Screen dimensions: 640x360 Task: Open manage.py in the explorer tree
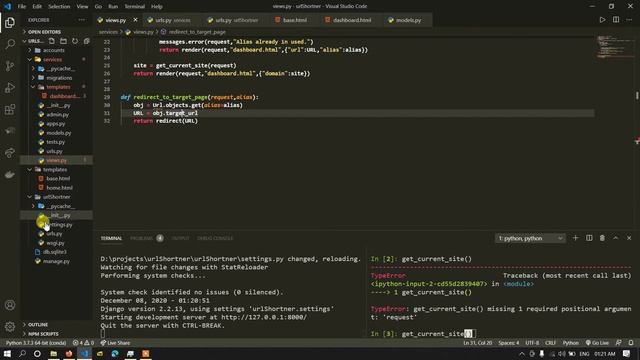point(56,261)
